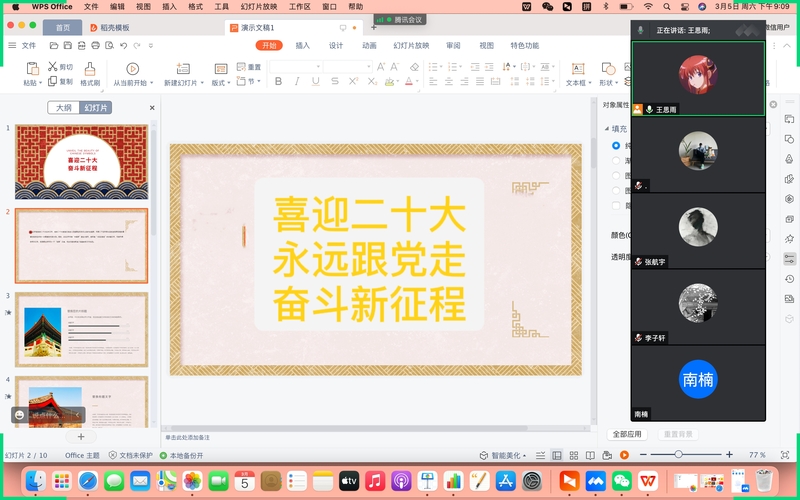
Task: Select the second fill type radio button
Action: (x=615, y=160)
